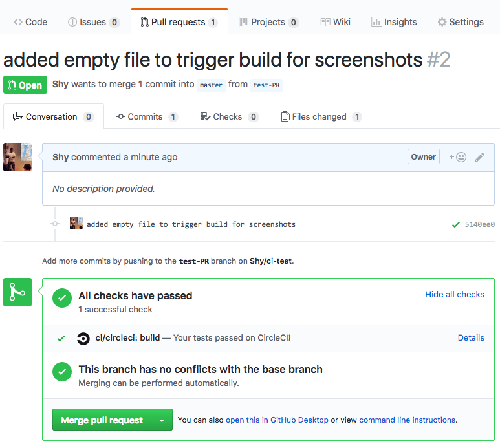Click the small avatar beside the commit message

click(x=76, y=224)
